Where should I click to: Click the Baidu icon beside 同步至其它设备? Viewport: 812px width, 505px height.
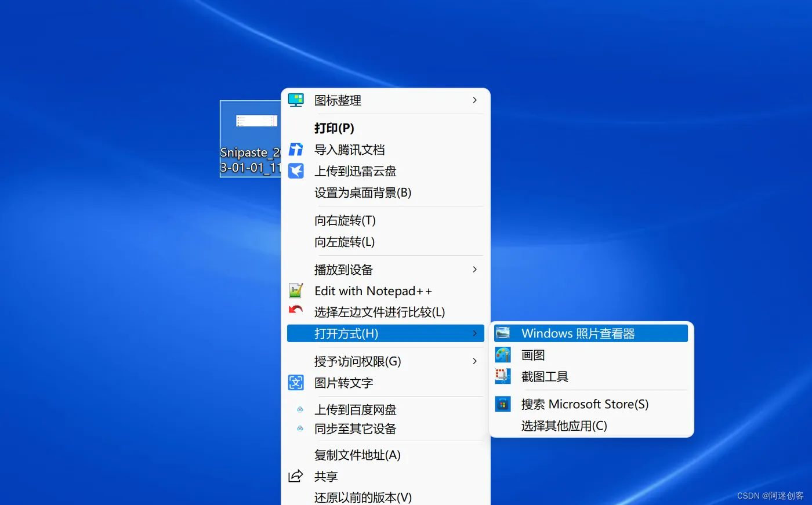300,428
